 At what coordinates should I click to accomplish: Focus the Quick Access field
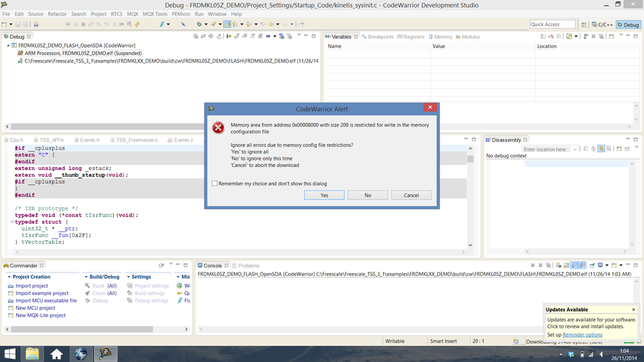(x=552, y=24)
